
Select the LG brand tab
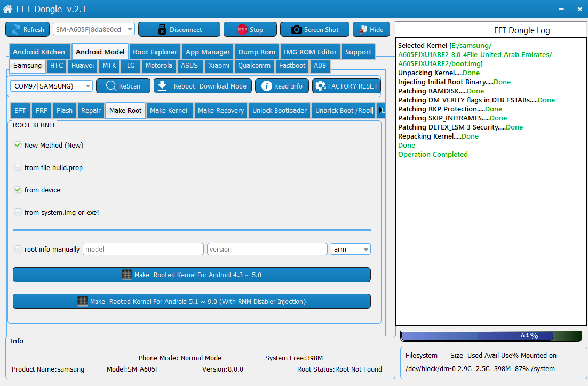coord(131,66)
